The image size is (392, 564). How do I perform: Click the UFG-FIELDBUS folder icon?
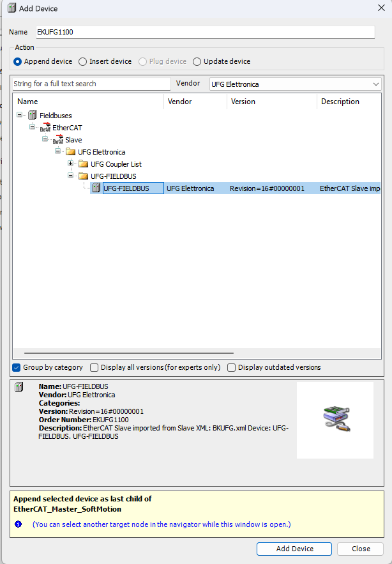click(x=84, y=176)
